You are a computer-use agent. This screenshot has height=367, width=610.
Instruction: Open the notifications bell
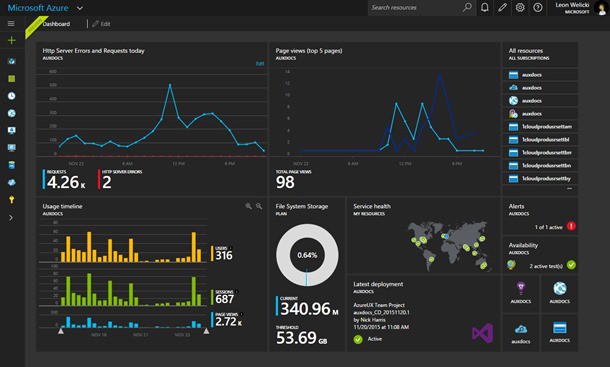[485, 7]
